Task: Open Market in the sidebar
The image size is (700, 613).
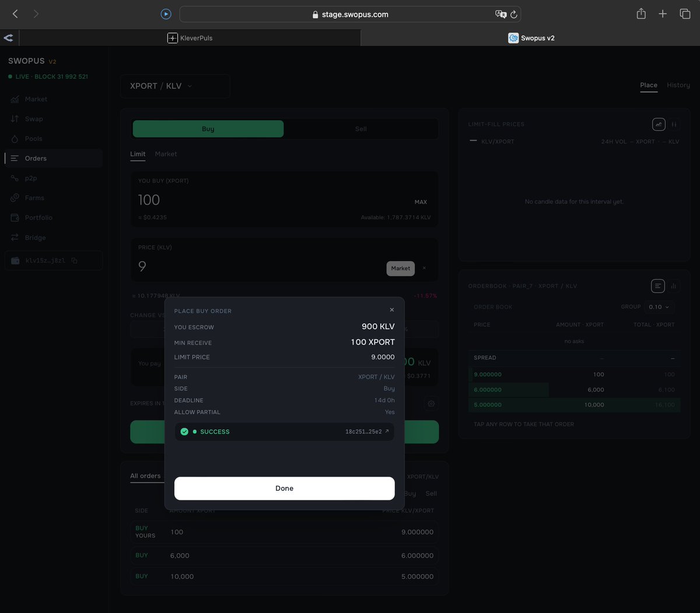Action: click(x=54, y=99)
